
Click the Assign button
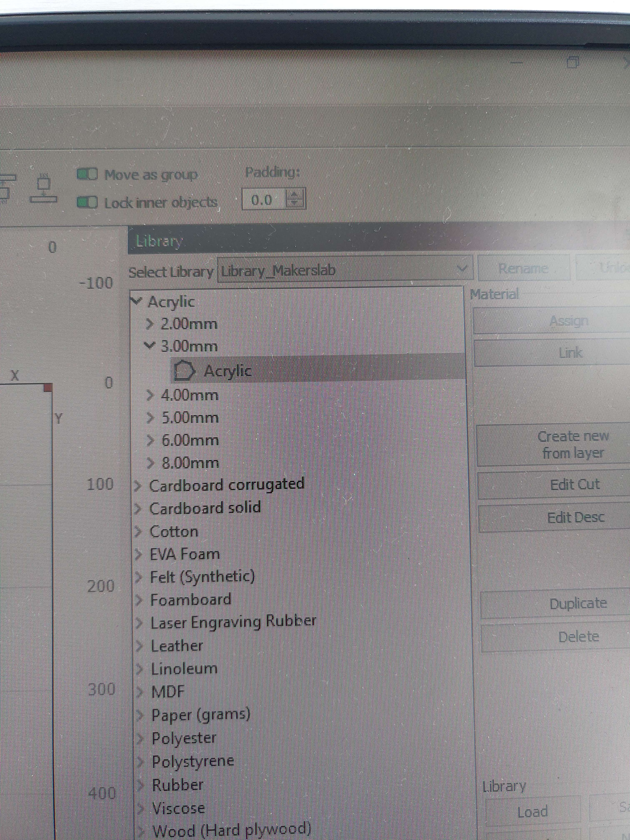tap(568, 321)
